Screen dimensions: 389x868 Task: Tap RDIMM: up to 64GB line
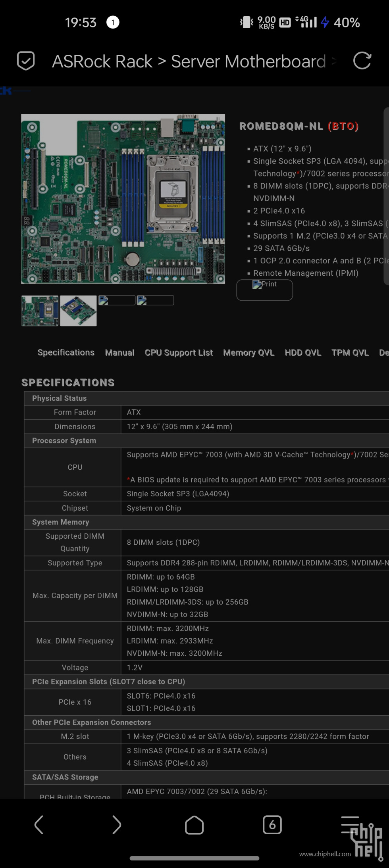pos(161,577)
